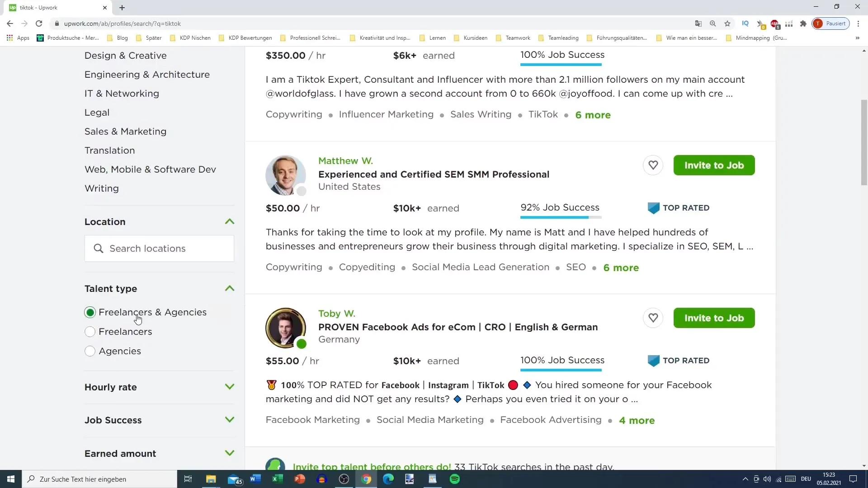This screenshot has height=488, width=868.
Task: Open Excel from the taskbar
Action: point(278,479)
